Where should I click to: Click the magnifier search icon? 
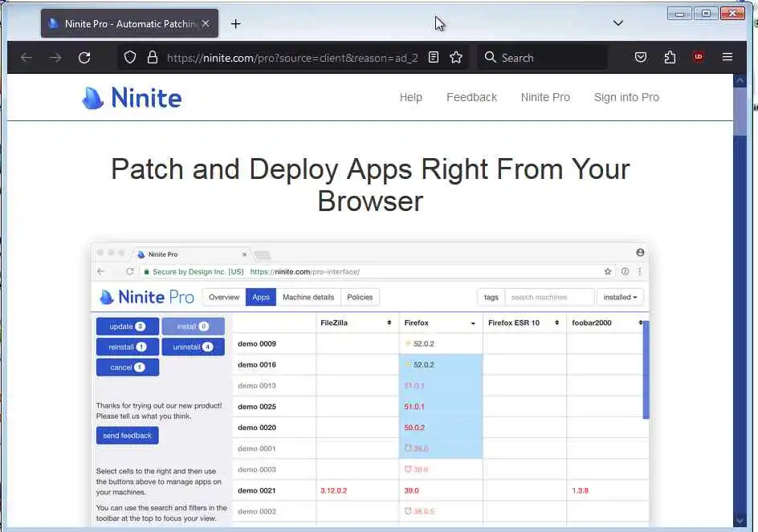(490, 57)
